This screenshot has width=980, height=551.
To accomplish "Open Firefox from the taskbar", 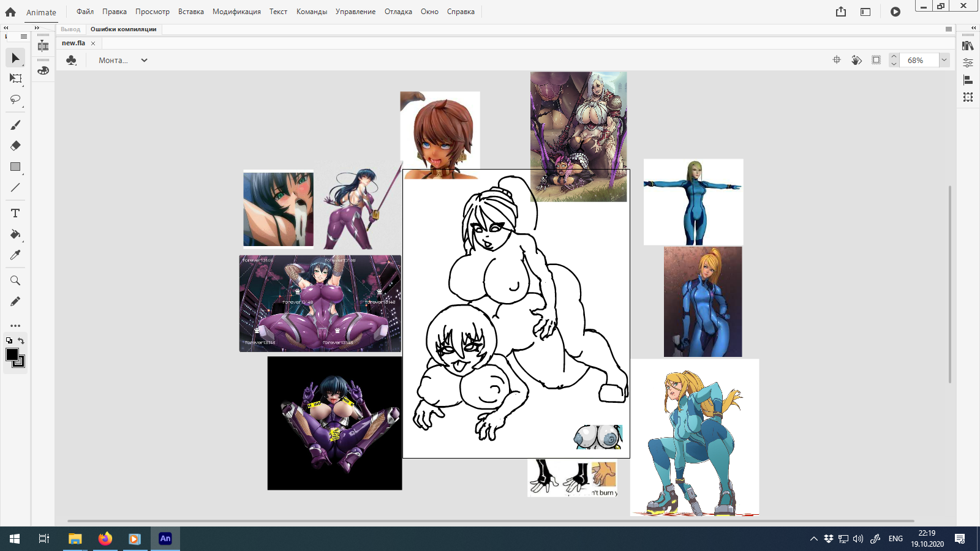I will tap(105, 539).
